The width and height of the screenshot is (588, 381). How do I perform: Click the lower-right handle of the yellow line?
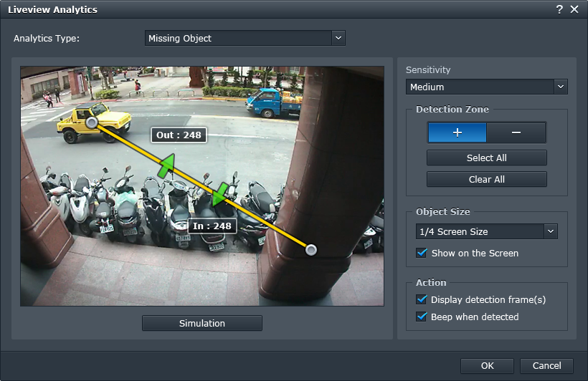coord(311,249)
